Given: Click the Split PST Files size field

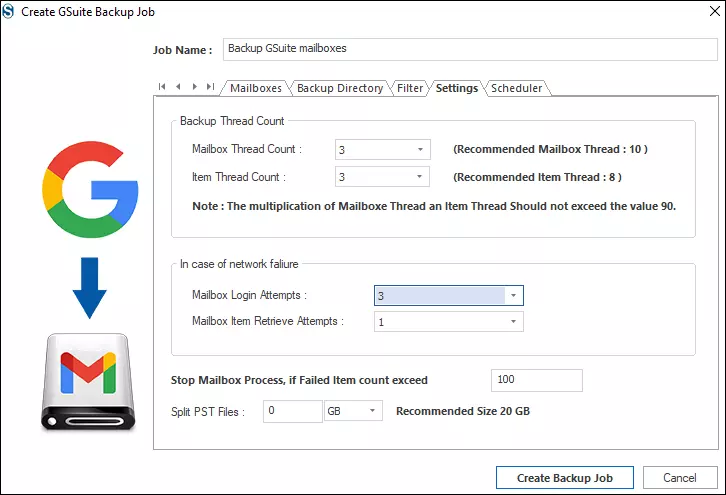Looking at the screenshot, I should (x=293, y=411).
